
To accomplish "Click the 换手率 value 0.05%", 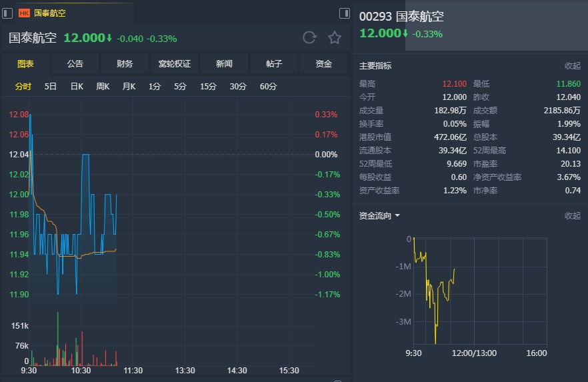I will pyautogui.click(x=455, y=124).
